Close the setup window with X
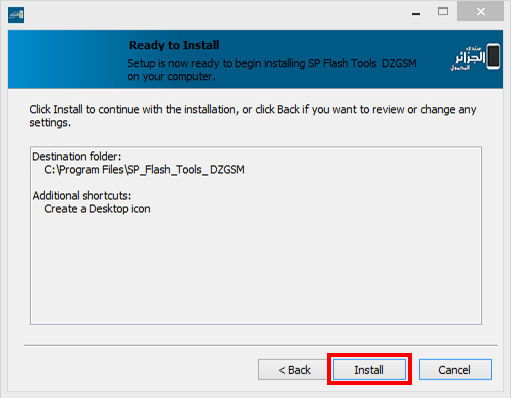The image size is (511, 398). tap(480, 12)
